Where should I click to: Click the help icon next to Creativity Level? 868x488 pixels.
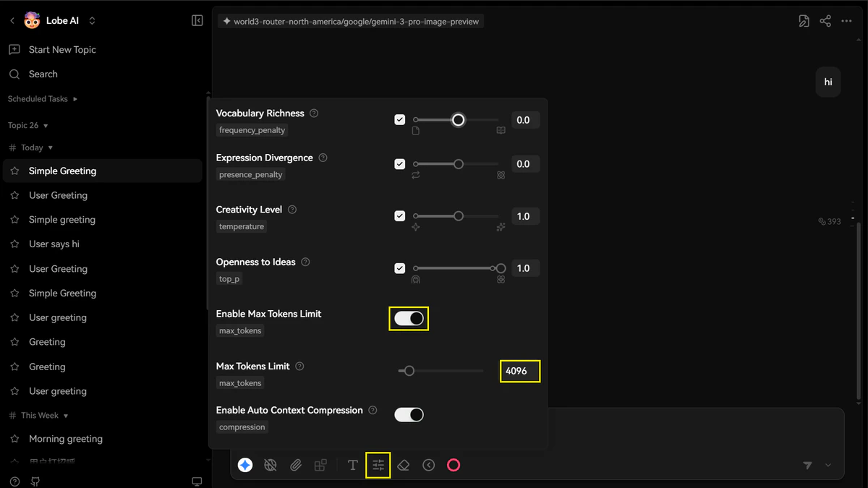click(292, 210)
